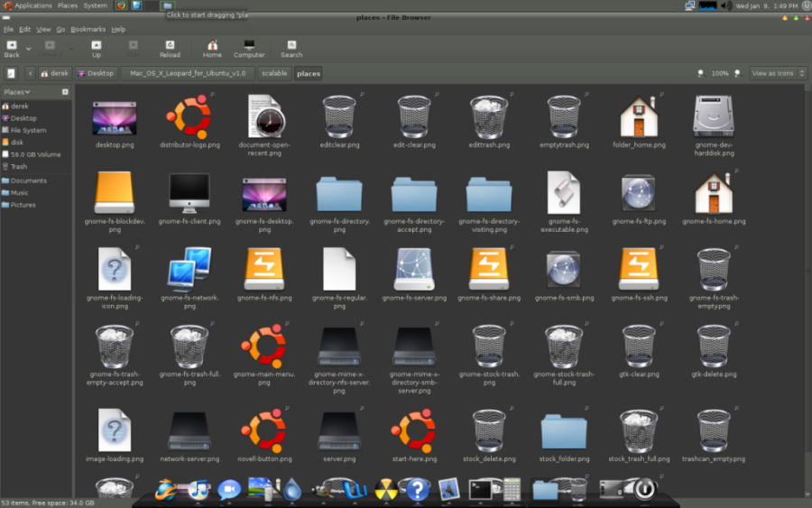Select gtk-delete.png trash icon

coord(714,346)
